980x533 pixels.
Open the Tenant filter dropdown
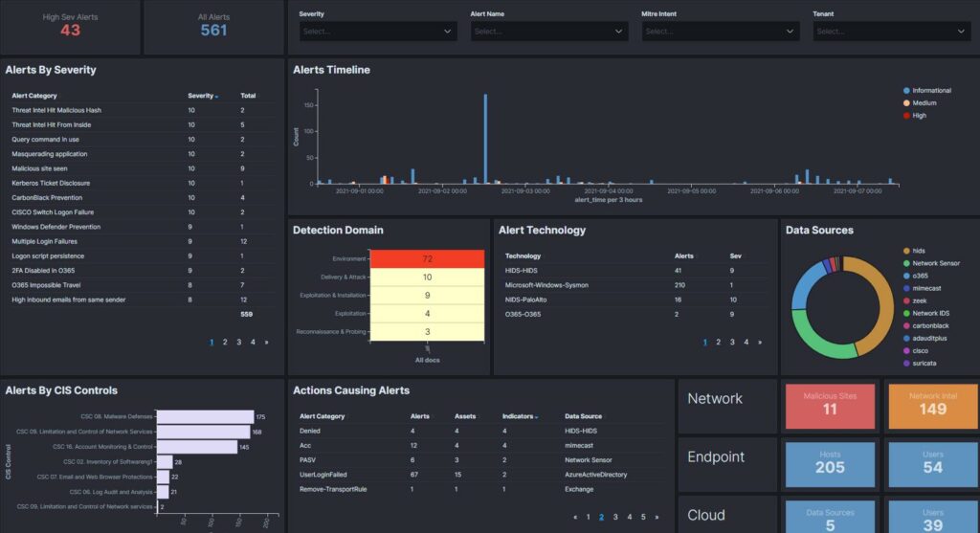[x=892, y=32]
